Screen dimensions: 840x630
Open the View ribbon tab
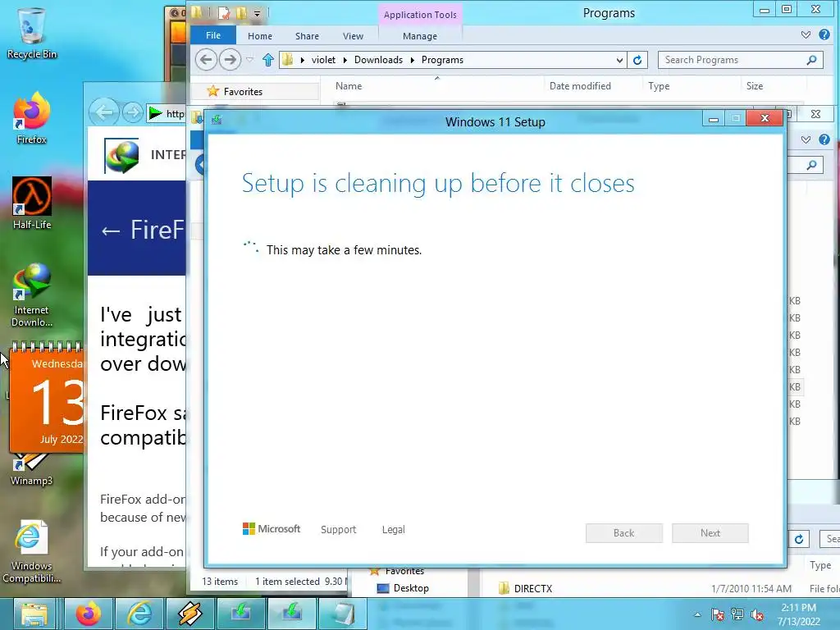pyautogui.click(x=353, y=36)
